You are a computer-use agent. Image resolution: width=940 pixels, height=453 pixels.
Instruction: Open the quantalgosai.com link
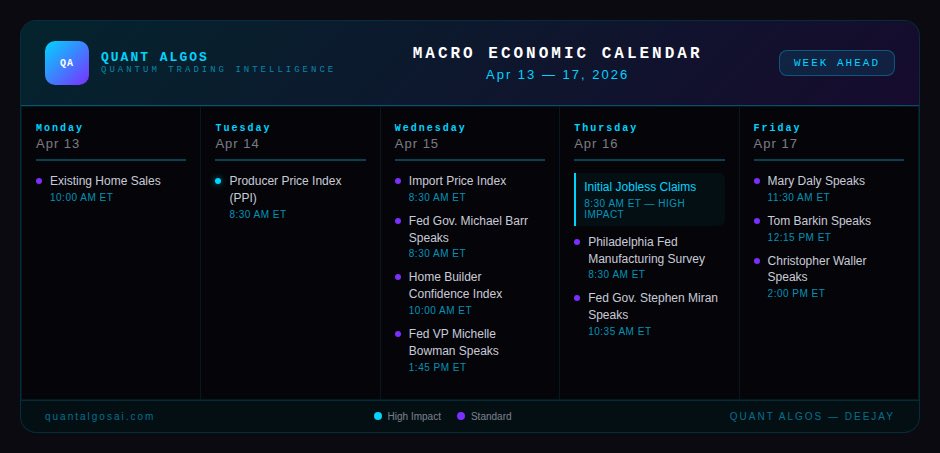(x=100, y=416)
